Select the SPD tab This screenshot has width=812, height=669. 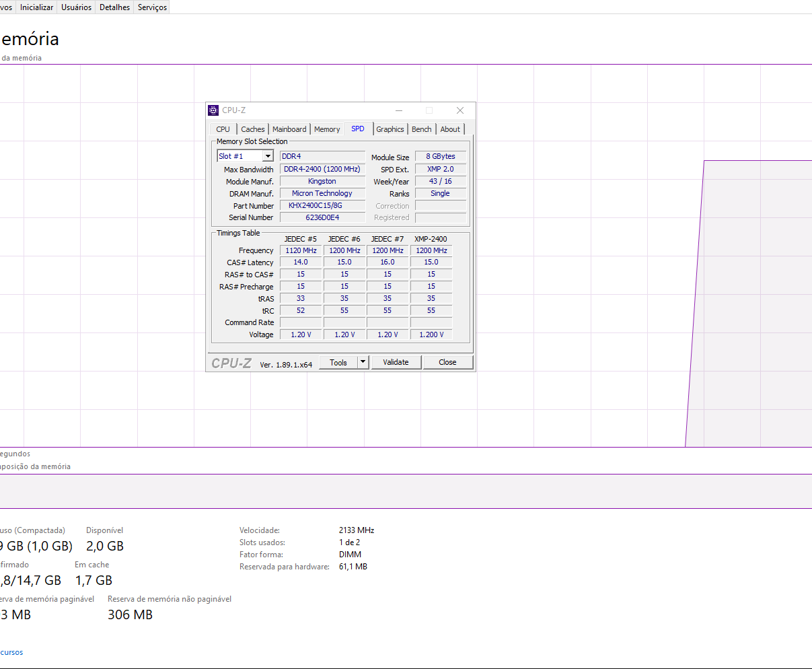(358, 129)
